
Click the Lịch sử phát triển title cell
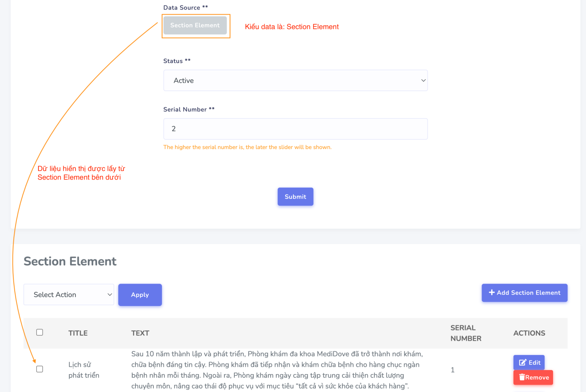click(84, 370)
